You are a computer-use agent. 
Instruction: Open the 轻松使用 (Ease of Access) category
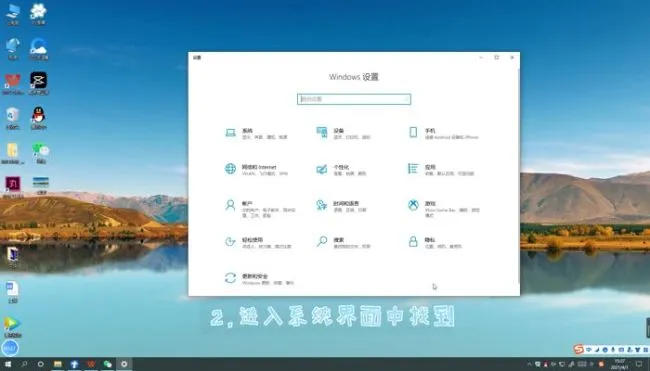[x=258, y=243]
